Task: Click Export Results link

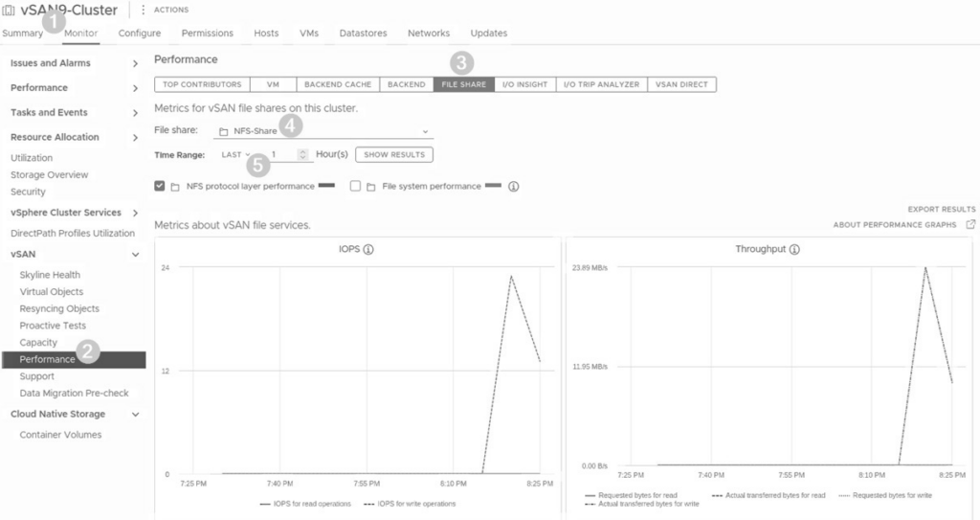Action: click(x=942, y=209)
